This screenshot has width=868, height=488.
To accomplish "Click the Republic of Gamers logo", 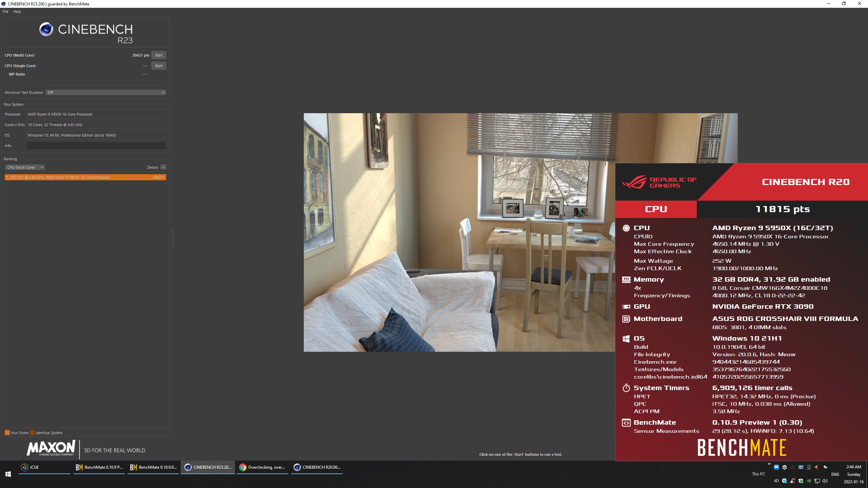I will [x=659, y=182].
